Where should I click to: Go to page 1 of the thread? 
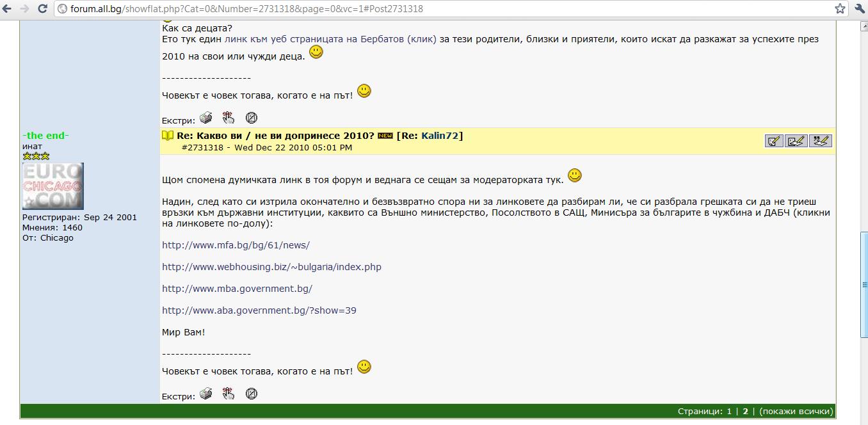pos(728,411)
